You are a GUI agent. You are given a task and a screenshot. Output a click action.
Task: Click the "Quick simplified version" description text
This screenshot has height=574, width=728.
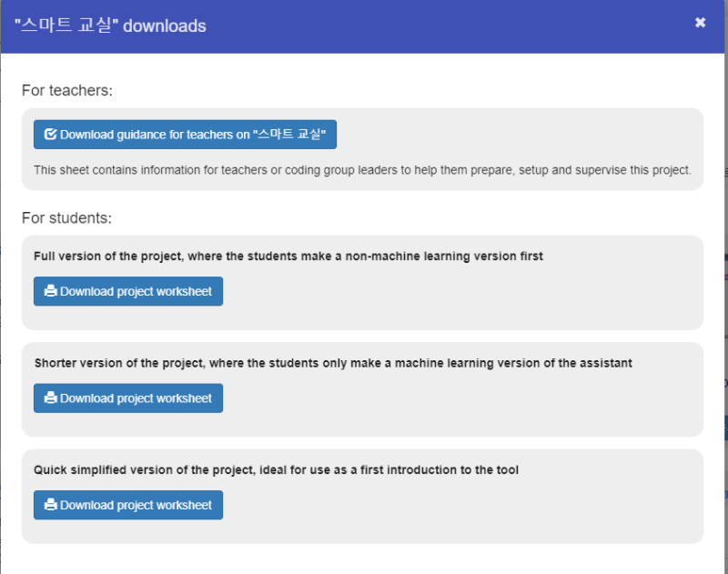click(276, 470)
